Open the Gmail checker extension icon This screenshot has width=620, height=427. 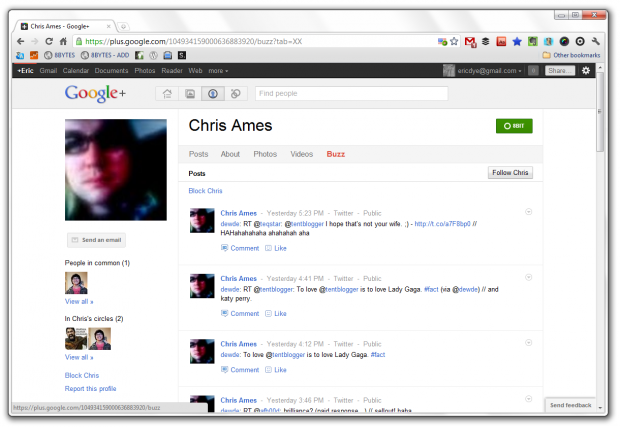click(470, 42)
